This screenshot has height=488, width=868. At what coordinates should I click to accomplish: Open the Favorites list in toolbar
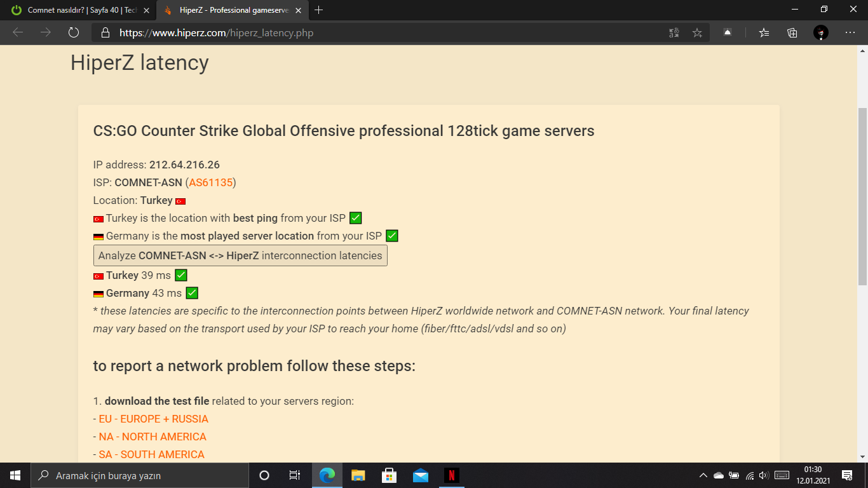[x=764, y=32]
